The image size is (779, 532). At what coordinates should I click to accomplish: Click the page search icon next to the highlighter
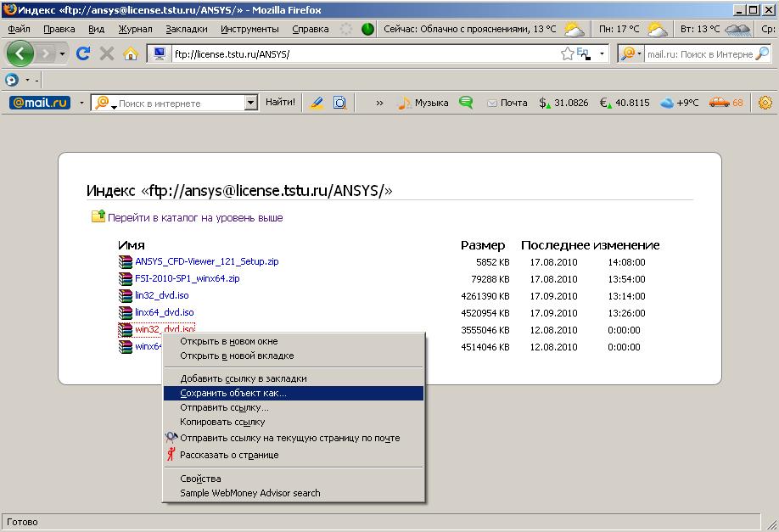pyautogui.click(x=339, y=103)
